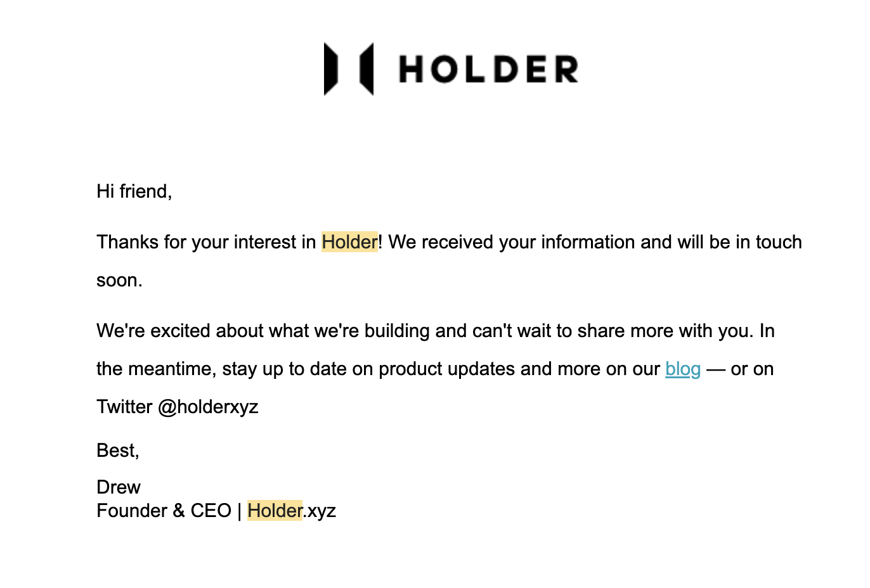The width and height of the screenshot is (870, 588).
Task: Click the "Best," closing line
Action: pyautogui.click(x=117, y=451)
